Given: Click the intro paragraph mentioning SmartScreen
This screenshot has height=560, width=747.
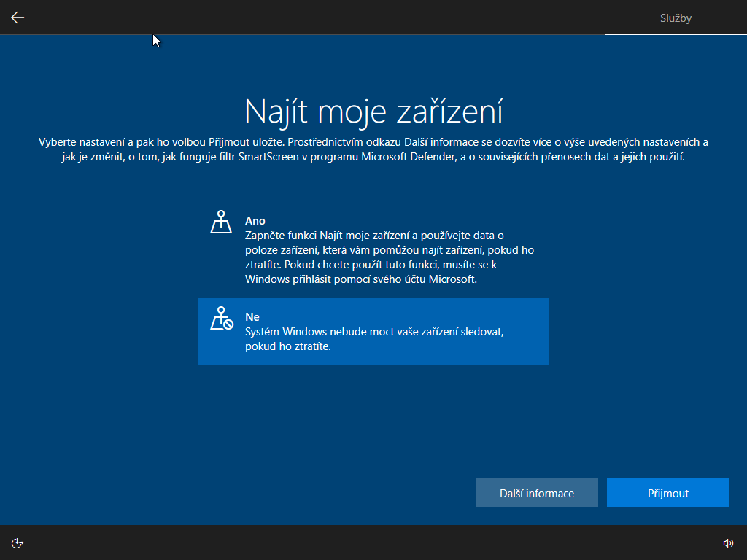Looking at the screenshot, I should [373, 149].
